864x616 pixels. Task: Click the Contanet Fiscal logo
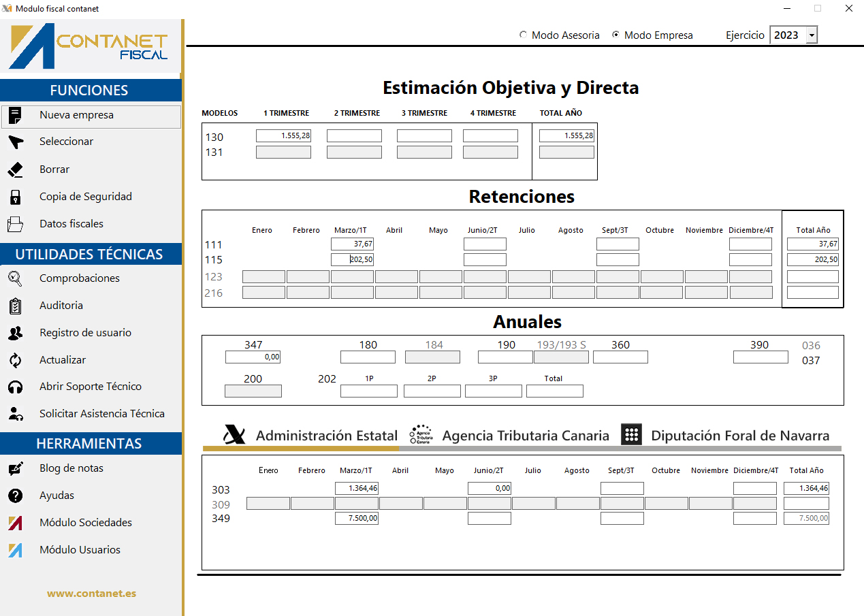[x=89, y=46]
